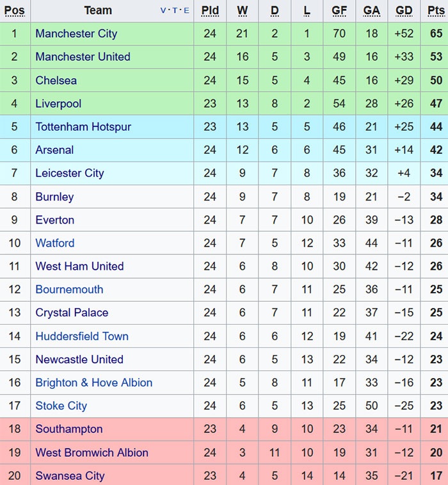Click the T (talk) template link
Screen dimensions: 448x485
click(x=175, y=11)
